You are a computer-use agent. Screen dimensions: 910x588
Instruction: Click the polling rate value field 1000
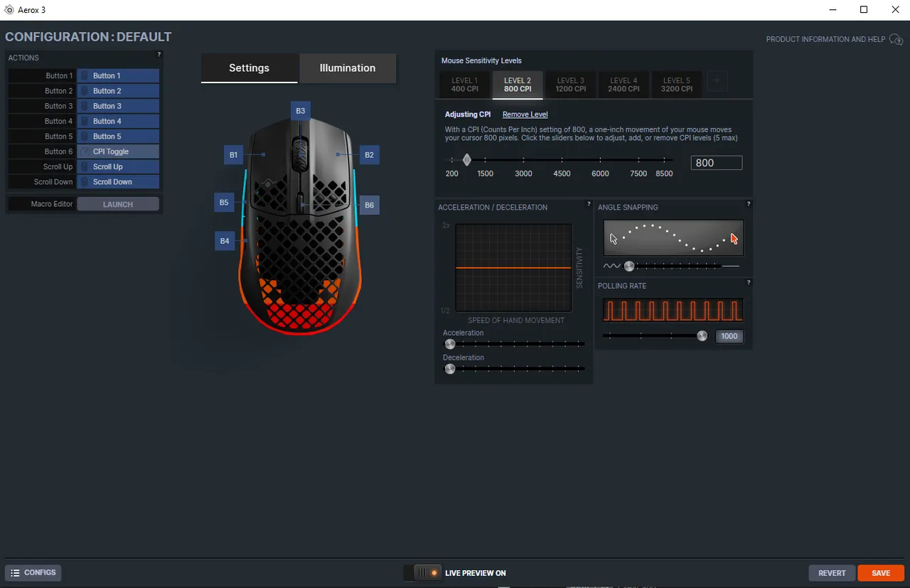[x=729, y=336]
